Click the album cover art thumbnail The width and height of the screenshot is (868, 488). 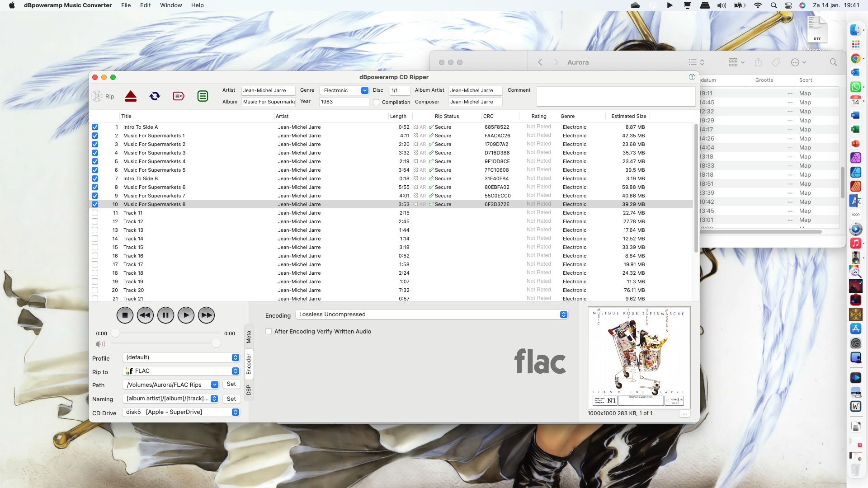639,357
